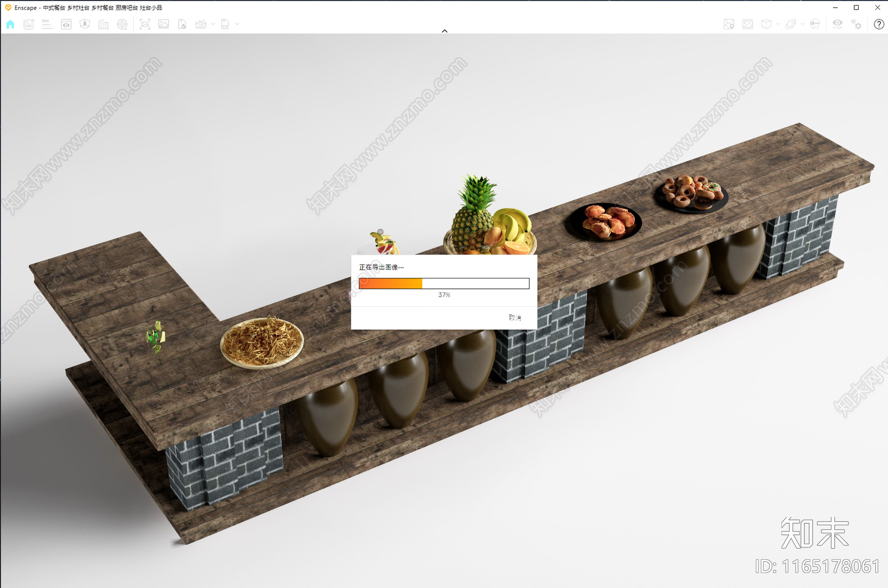Open the help question mark icon
Image resolution: width=888 pixels, height=588 pixels.
[879, 24]
